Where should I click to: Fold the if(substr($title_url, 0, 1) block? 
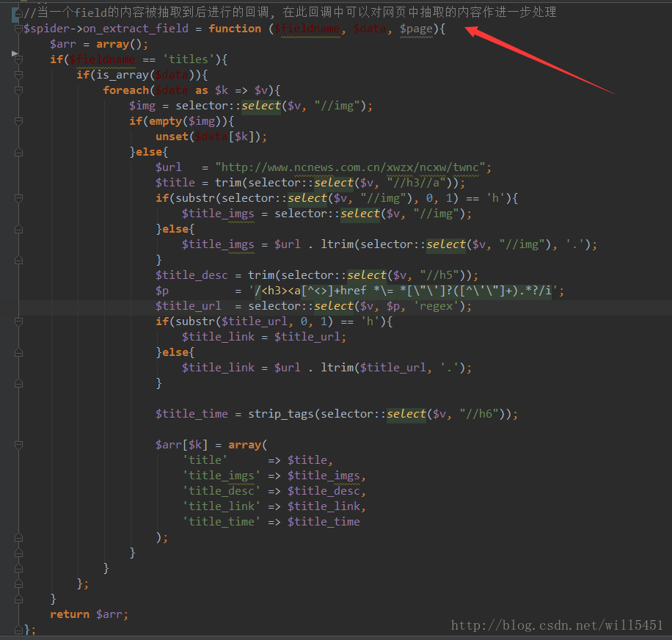tap(18, 321)
